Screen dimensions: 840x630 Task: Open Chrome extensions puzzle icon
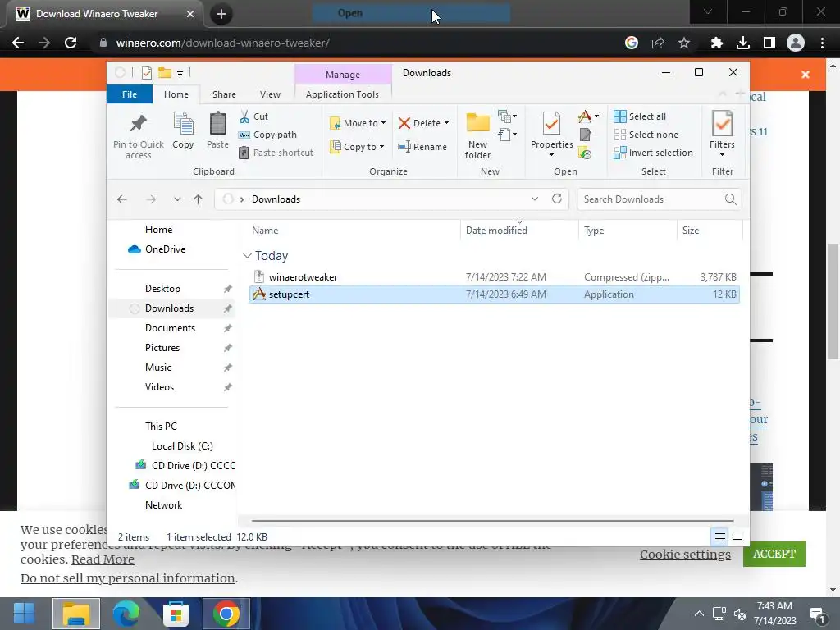coord(716,43)
